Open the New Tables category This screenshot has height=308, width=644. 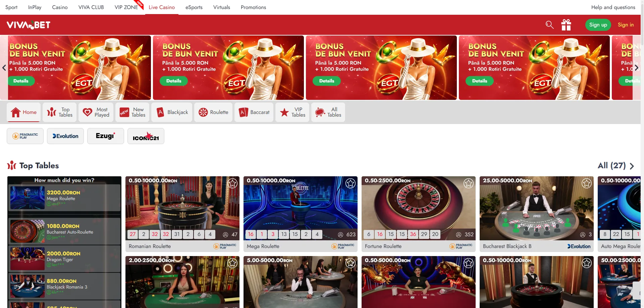click(132, 112)
